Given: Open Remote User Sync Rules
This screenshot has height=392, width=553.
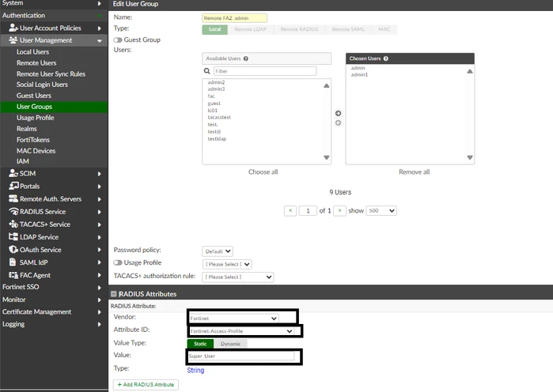Looking at the screenshot, I should pyautogui.click(x=51, y=74).
